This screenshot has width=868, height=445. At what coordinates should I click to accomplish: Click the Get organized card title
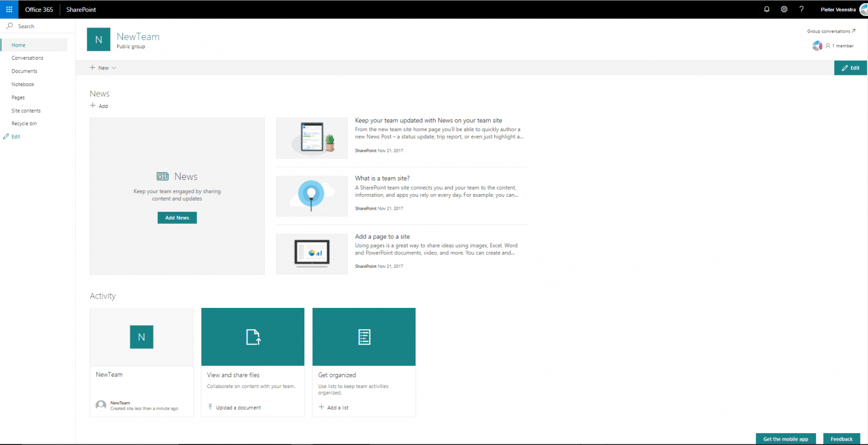point(337,375)
